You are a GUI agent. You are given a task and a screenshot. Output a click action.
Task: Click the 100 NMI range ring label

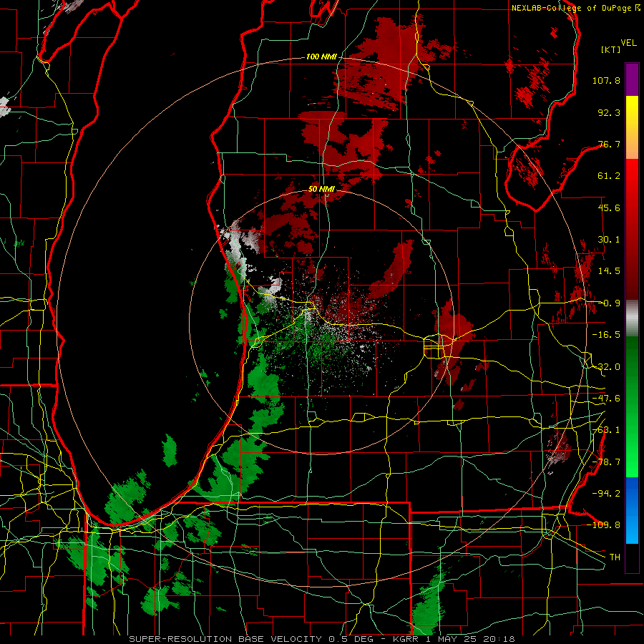tap(321, 57)
